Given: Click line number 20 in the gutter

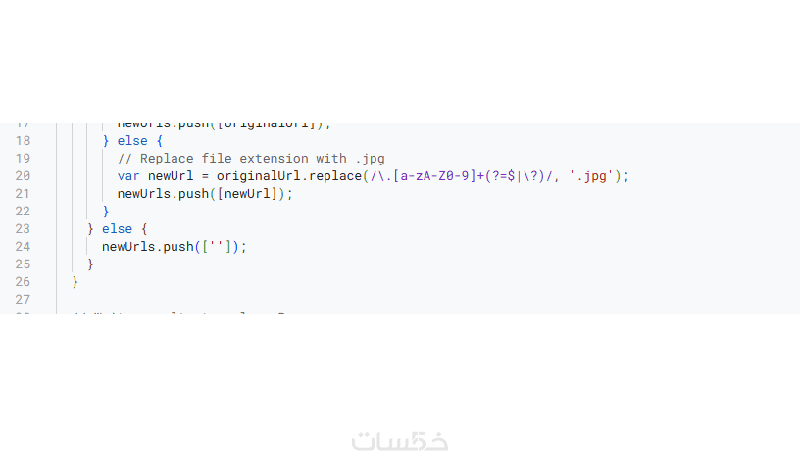Looking at the screenshot, I should (22, 176).
